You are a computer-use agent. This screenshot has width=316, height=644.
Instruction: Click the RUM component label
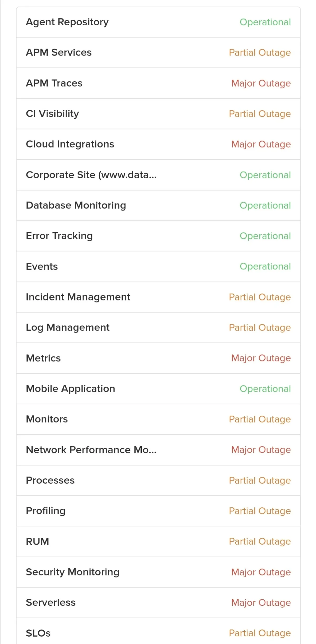coord(37,541)
